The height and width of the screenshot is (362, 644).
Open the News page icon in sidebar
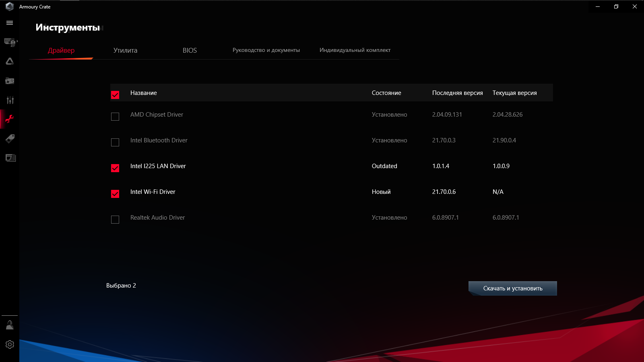click(10, 158)
